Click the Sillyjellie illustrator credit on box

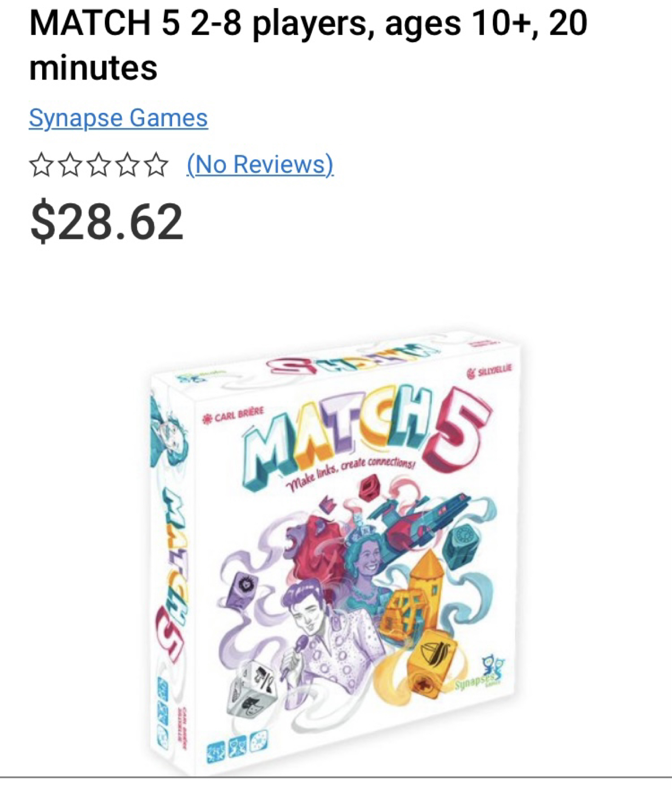point(489,372)
